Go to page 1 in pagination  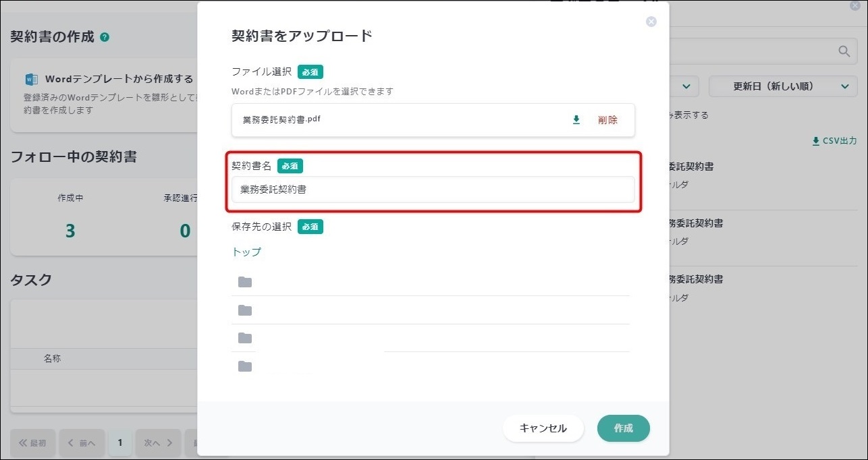pos(120,443)
